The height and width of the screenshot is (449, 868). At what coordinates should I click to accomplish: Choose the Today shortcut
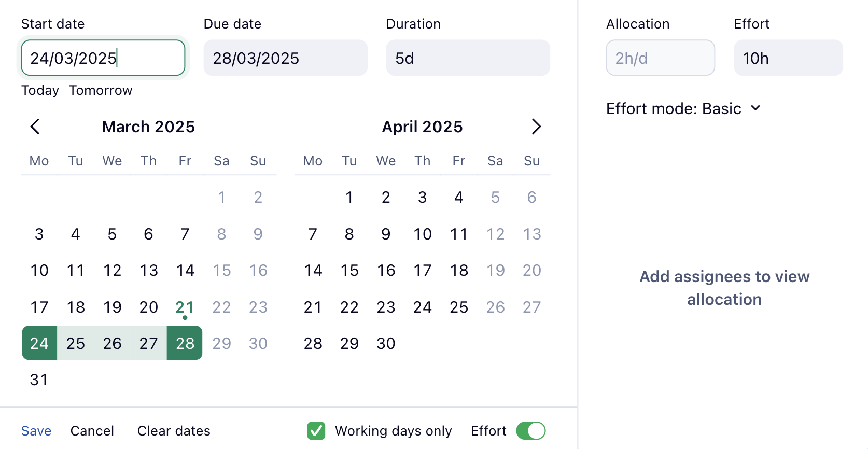click(40, 90)
